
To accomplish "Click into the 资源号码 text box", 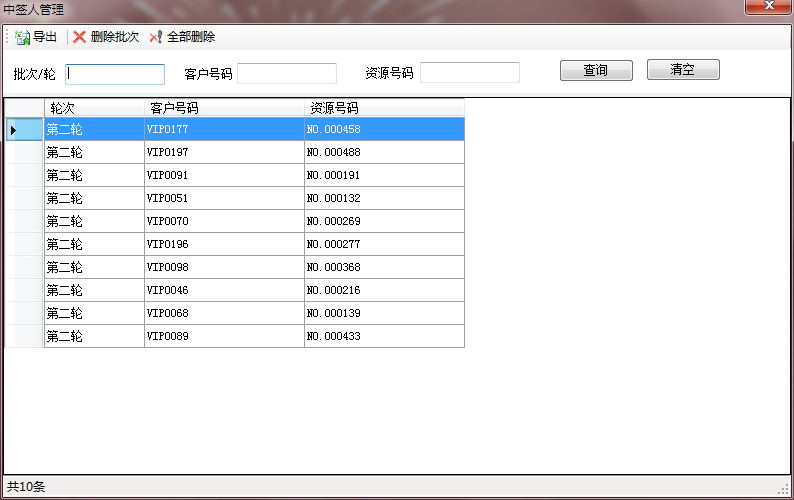I will click(x=470, y=74).
